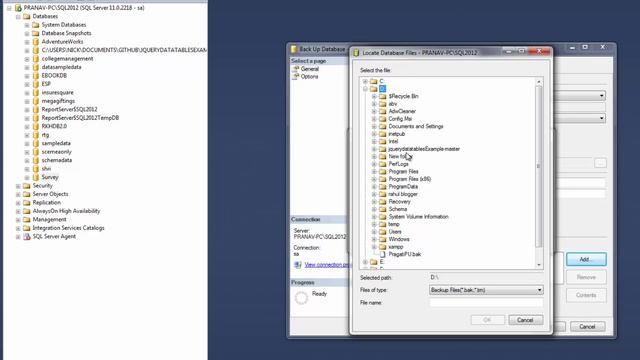Click the server node icon PRANAV-PC\SQL2012
This screenshot has width=640, height=360.
18,8
